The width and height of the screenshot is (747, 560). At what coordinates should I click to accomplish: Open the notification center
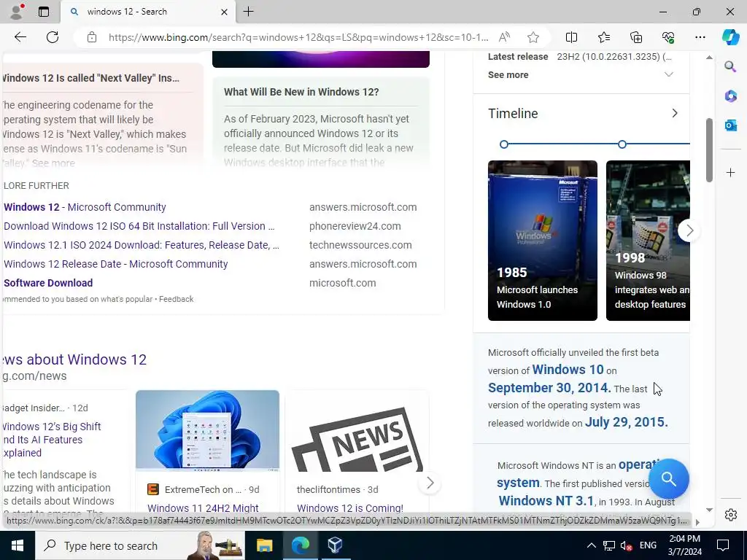(723, 545)
